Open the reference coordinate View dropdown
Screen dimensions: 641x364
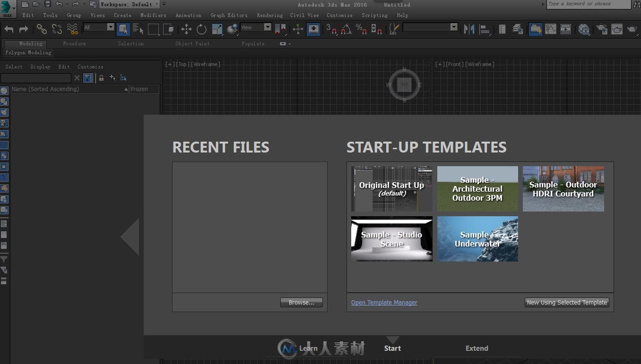click(x=256, y=27)
